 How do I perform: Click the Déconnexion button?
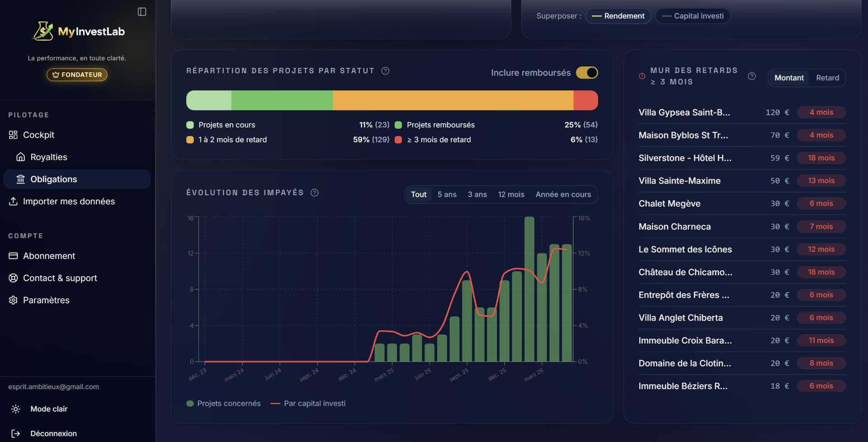[x=77, y=433]
